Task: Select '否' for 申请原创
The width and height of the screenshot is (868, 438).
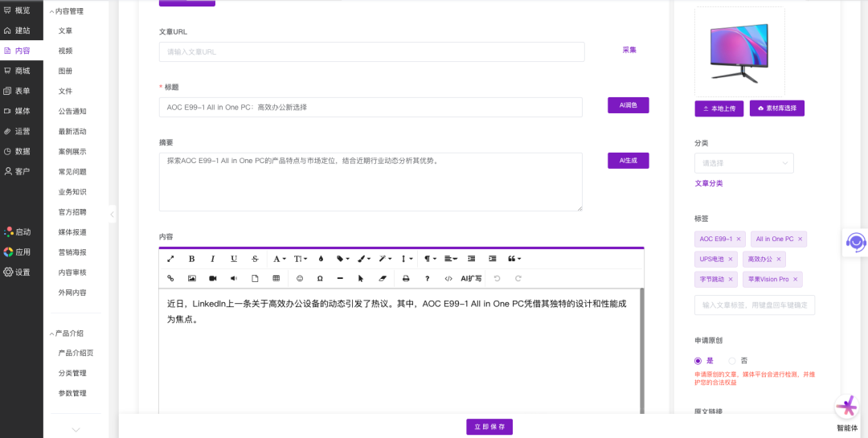Action: (732, 361)
